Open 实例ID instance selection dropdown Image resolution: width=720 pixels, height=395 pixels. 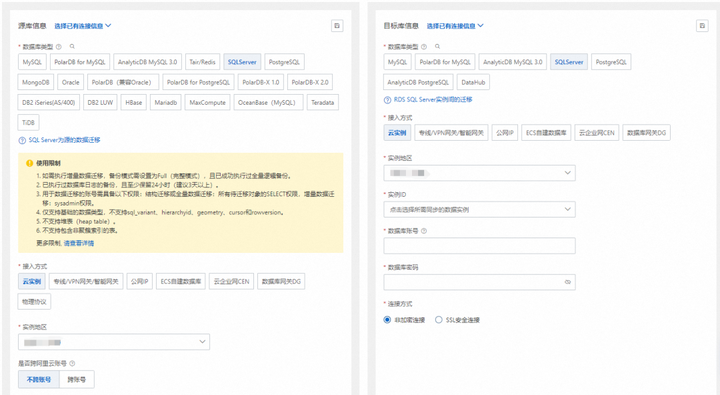click(479, 209)
